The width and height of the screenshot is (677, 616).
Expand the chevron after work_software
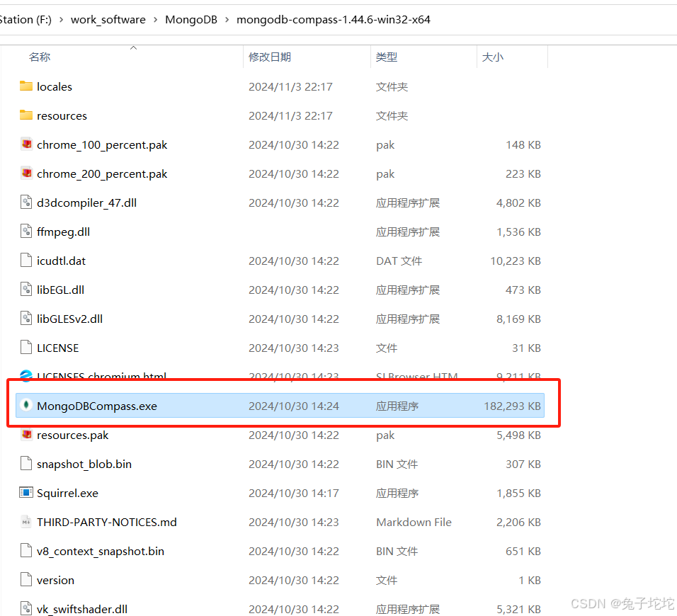pos(155,20)
